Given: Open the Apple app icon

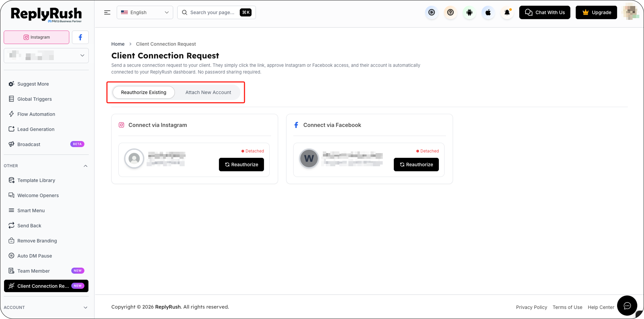Looking at the screenshot, I should [x=488, y=12].
